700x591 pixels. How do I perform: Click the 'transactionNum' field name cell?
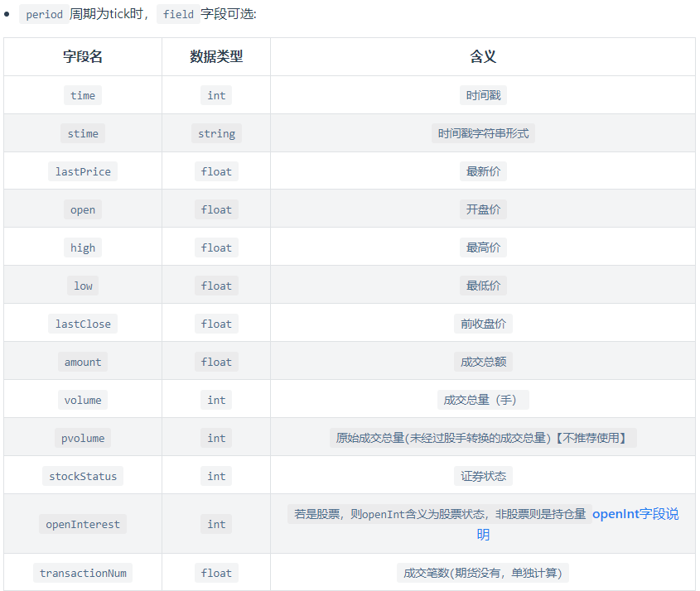[x=83, y=573]
